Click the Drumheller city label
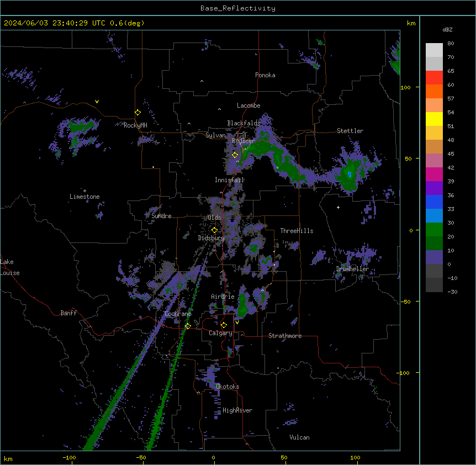Viewport: 476px width, 465px height. coord(352,269)
